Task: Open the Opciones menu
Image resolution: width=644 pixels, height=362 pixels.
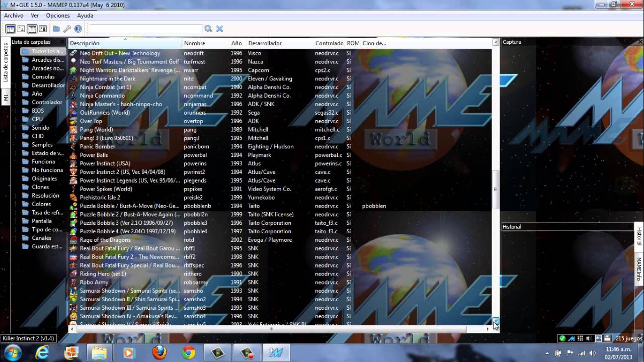Action: pos(58,16)
